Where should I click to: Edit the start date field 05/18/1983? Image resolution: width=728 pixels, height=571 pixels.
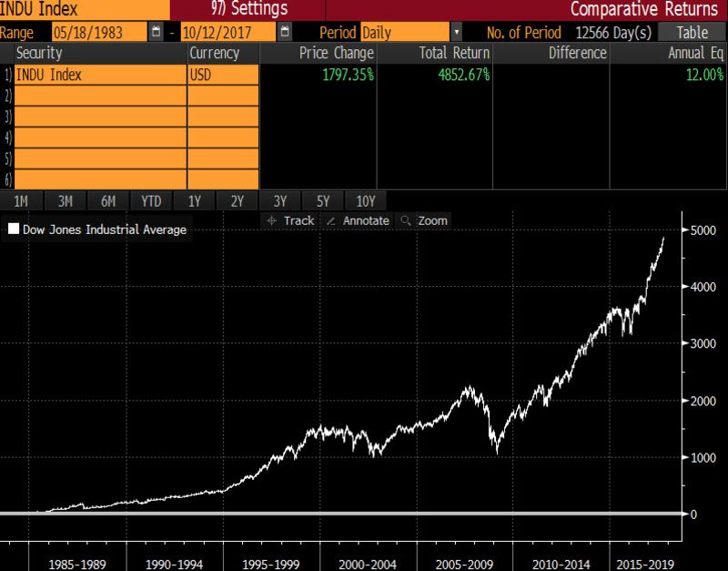coord(99,32)
